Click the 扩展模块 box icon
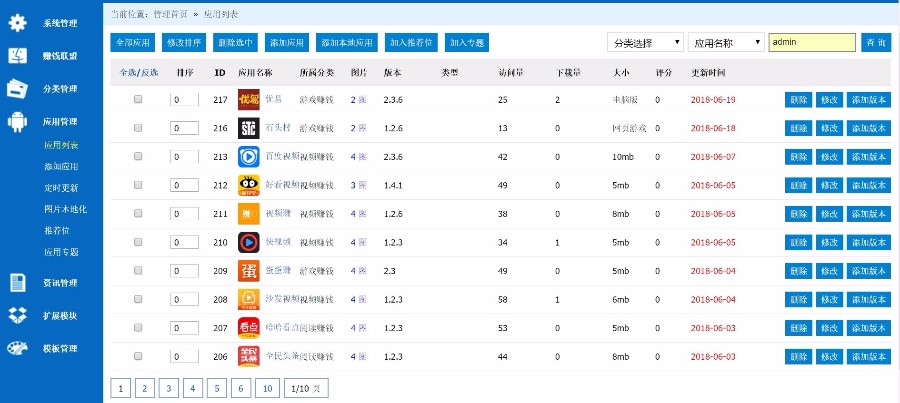 [18, 315]
